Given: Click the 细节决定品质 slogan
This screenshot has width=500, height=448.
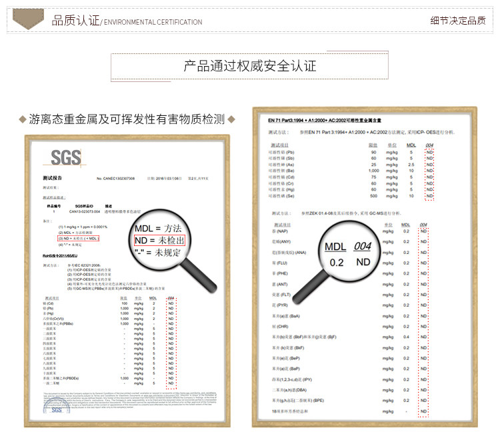Looking at the screenshot, I should [x=458, y=21].
